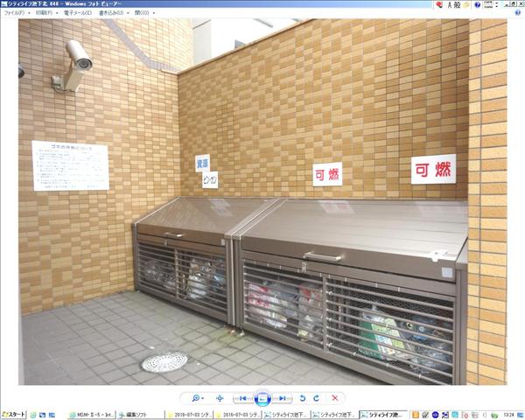The width and height of the screenshot is (525, 420).
Task: Click the blue help icon below window controls
Action: pos(518,13)
